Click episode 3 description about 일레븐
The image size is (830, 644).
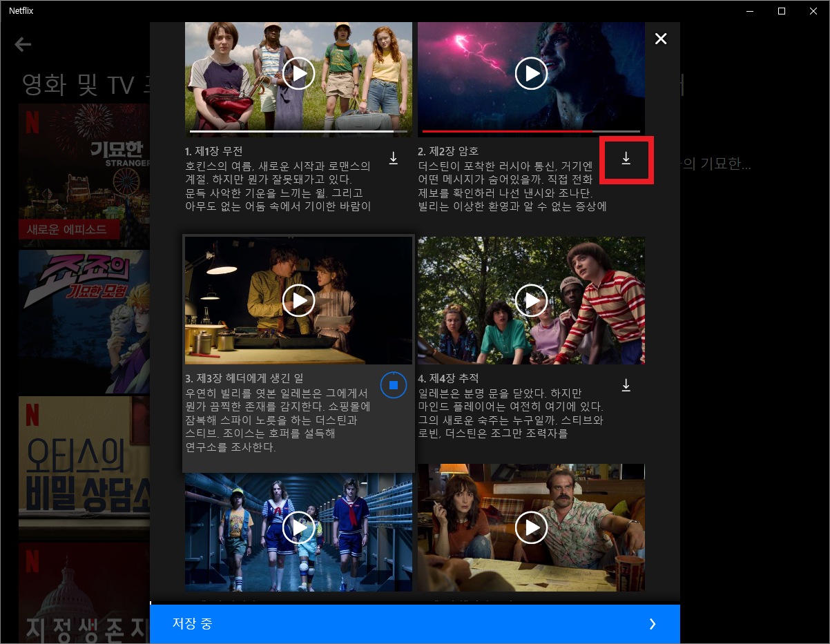[x=278, y=420]
